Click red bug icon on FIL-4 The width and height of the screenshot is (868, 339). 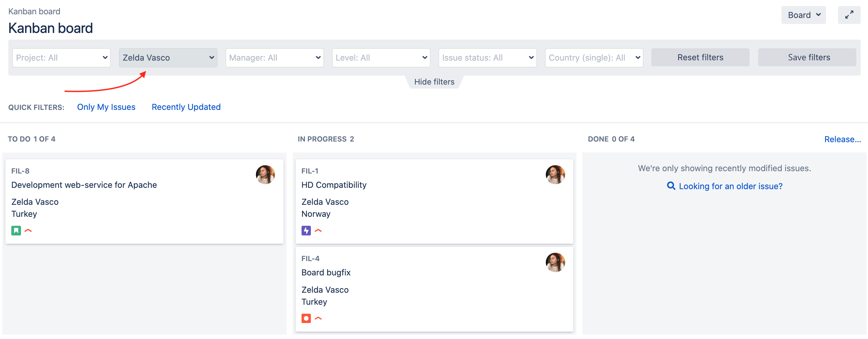click(306, 318)
